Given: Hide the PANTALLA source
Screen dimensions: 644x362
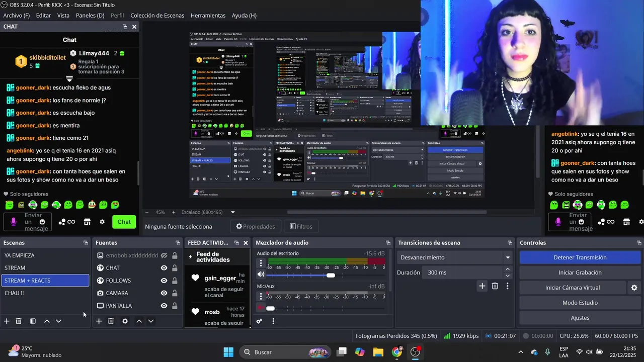Looking at the screenshot, I should point(164,306).
